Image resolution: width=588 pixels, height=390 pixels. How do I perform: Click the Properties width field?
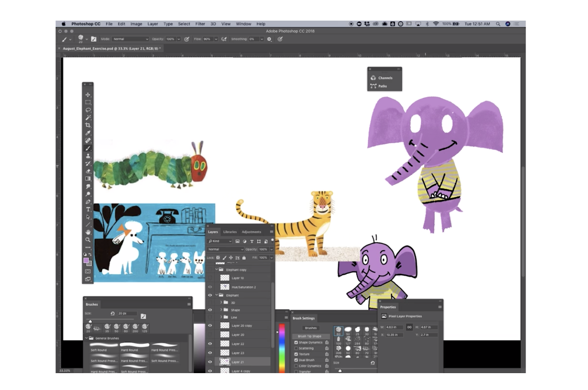click(x=394, y=327)
